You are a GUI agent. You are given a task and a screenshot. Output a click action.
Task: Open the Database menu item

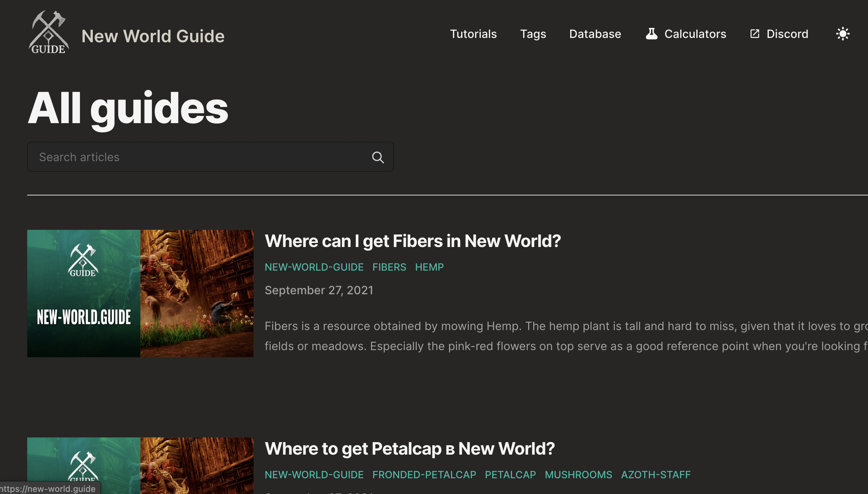click(x=595, y=34)
